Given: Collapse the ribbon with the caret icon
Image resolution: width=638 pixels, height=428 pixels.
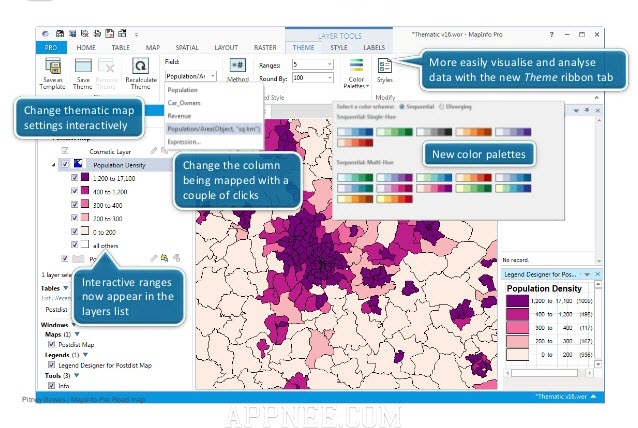Looking at the screenshot, I should (596, 98).
